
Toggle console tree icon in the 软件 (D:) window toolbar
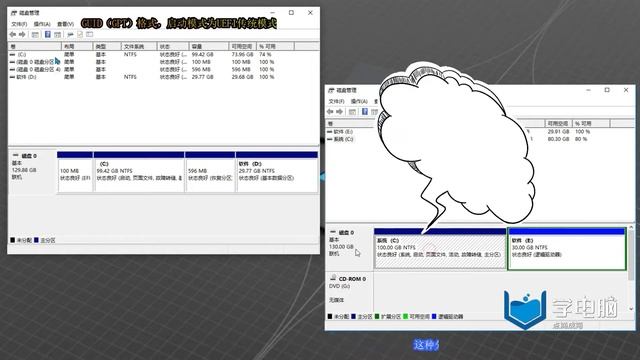pos(36,35)
